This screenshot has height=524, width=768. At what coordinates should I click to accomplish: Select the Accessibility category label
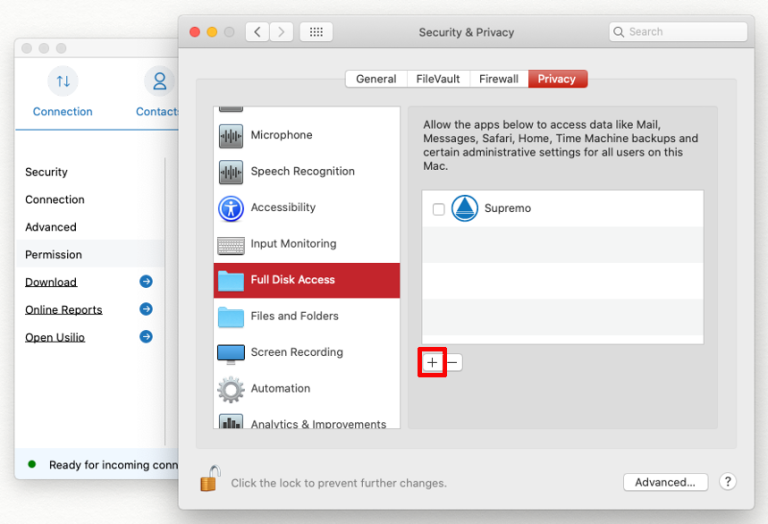click(x=283, y=207)
